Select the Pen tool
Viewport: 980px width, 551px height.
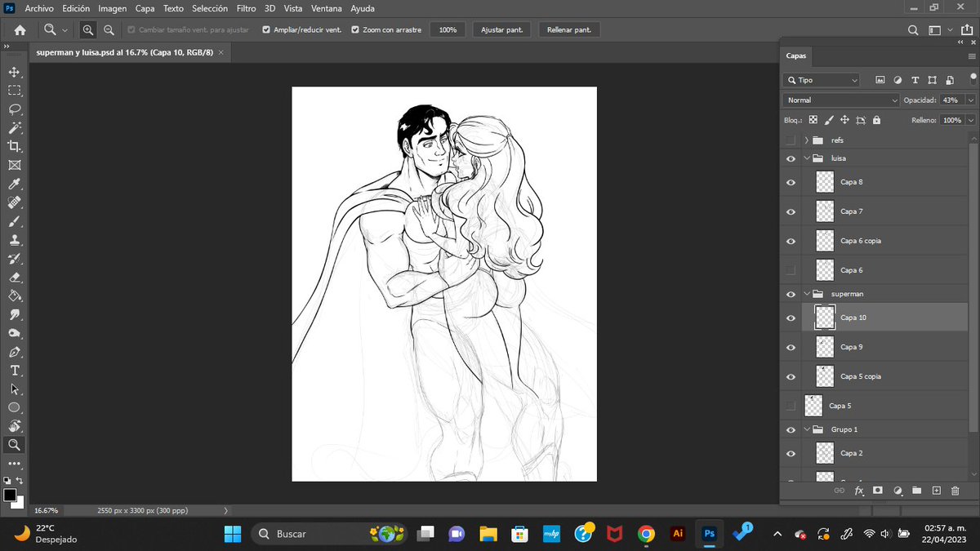coord(14,352)
